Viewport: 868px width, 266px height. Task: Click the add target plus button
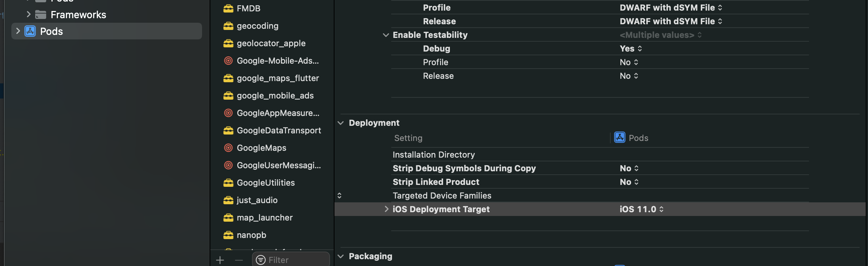pyautogui.click(x=220, y=260)
